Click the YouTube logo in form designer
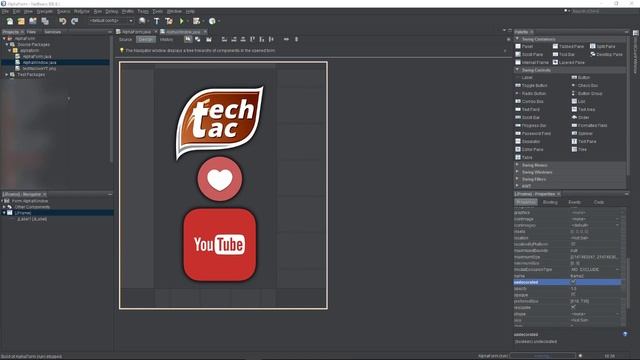Image resolution: width=640 pixels, height=360 pixels. (x=220, y=244)
